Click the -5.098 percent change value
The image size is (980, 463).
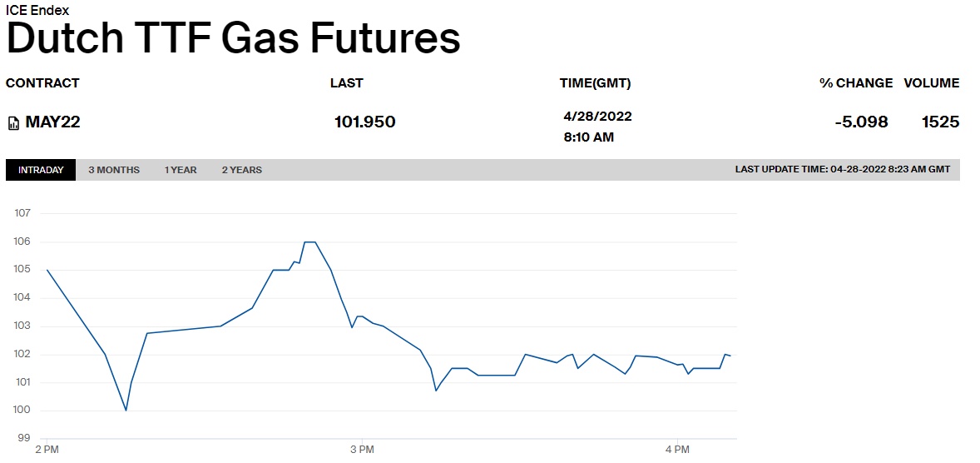861,122
